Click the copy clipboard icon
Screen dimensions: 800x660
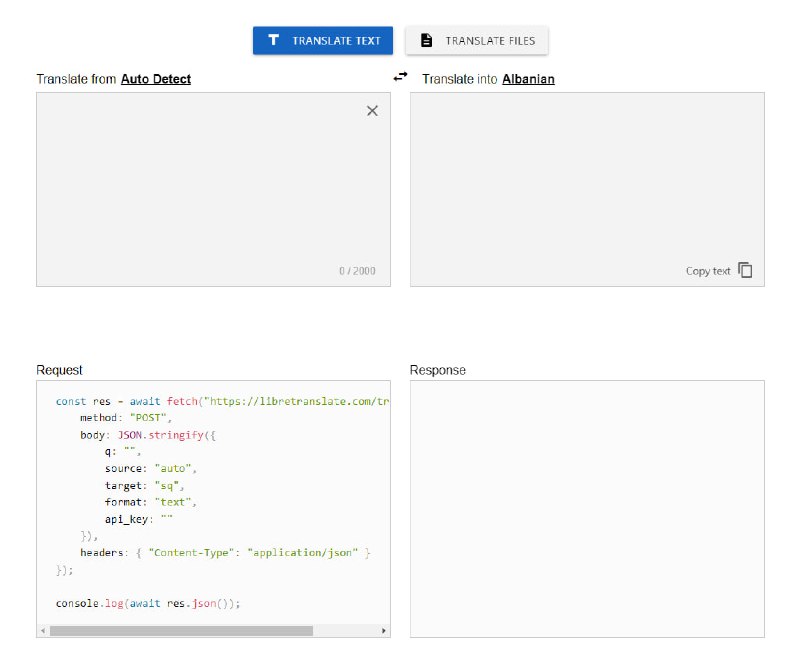click(x=745, y=270)
